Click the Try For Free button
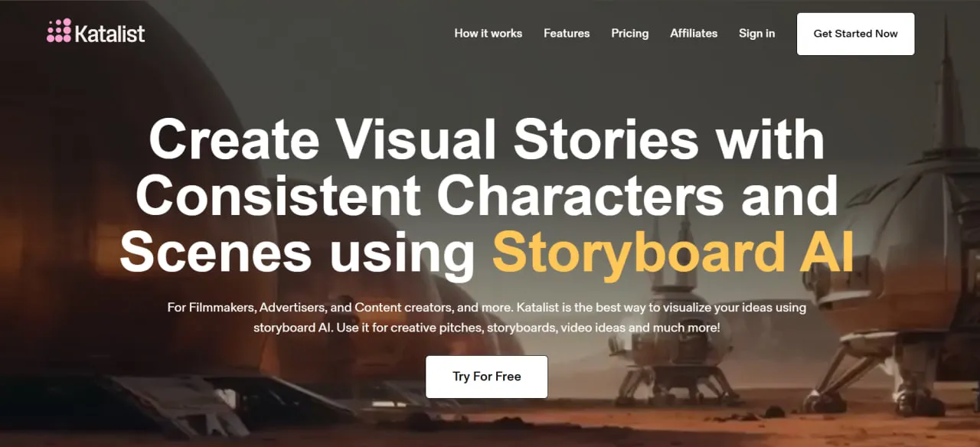 click(487, 377)
